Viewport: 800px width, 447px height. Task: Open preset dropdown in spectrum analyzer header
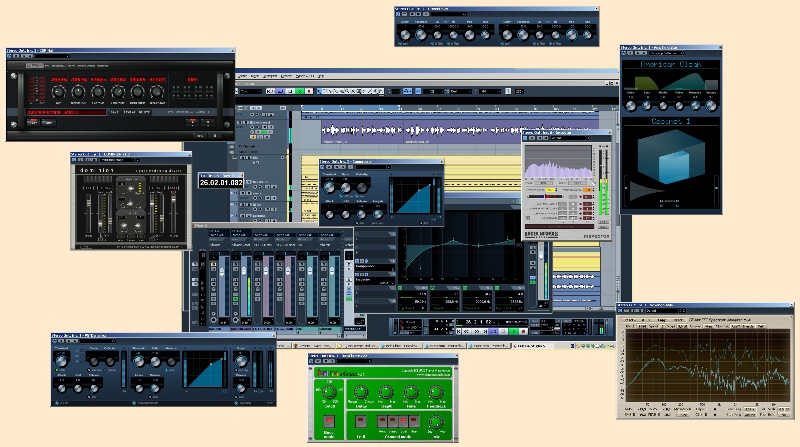pyautogui.click(x=666, y=310)
